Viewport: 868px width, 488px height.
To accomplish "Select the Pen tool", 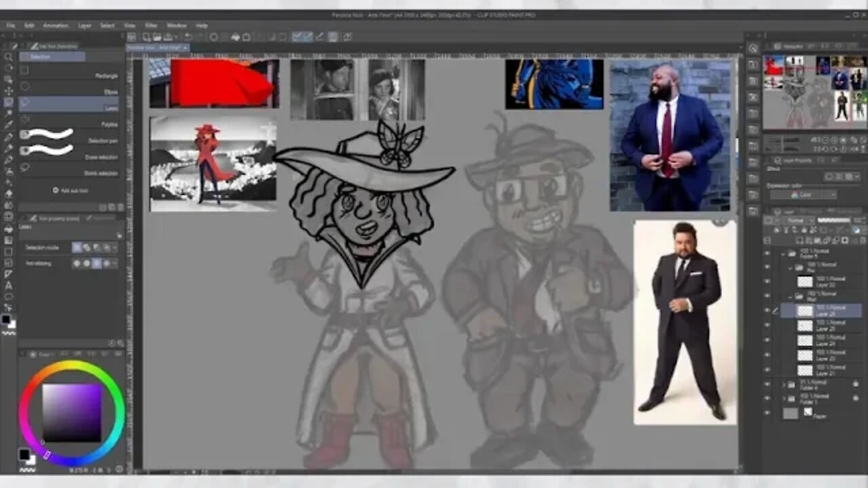I will pos(8,137).
